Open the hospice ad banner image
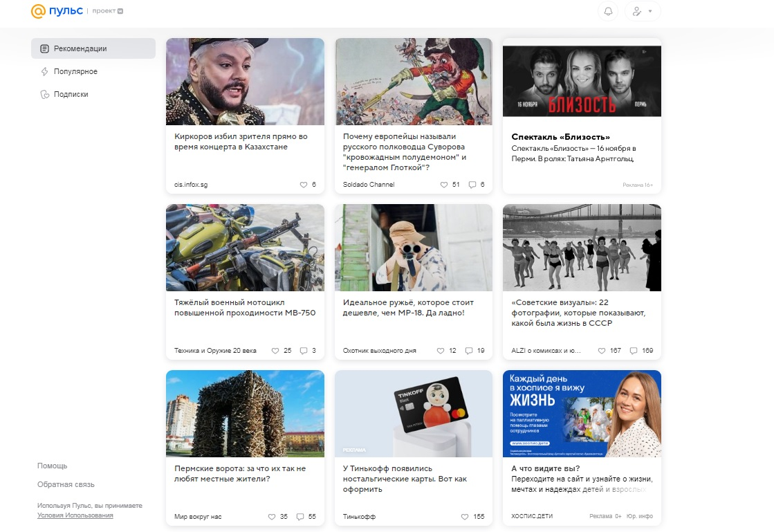This screenshot has height=532, width=774. pos(582,414)
